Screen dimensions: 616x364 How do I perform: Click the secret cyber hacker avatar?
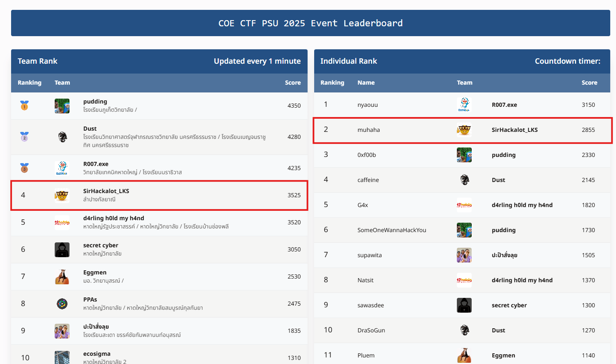click(62, 249)
